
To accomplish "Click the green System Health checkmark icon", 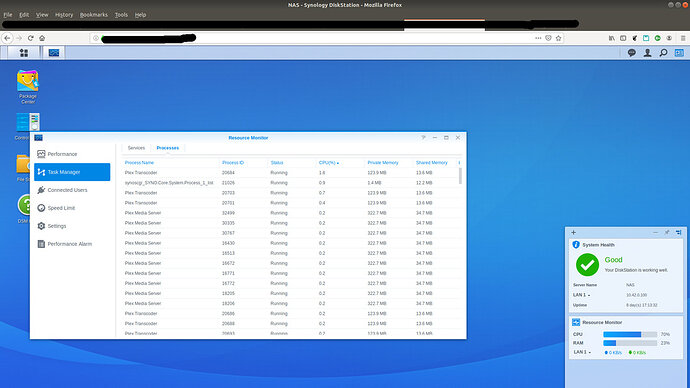I will pyautogui.click(x=587, y=264).
